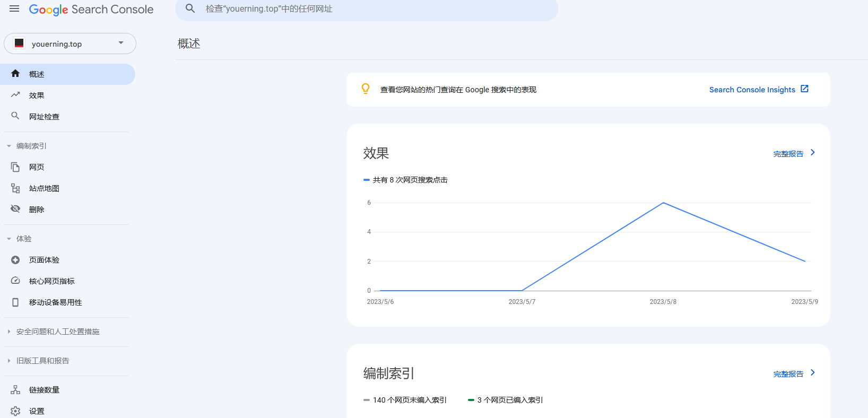Click the 编制索引 card heading
This screenshot has width=868, height=418.
click(x=389, y=373)
